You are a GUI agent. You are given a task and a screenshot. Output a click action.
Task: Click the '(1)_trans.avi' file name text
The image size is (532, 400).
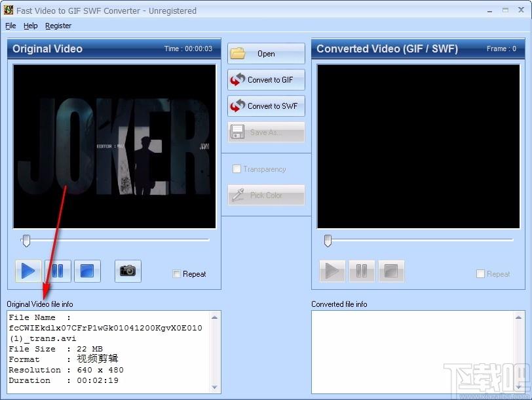[x=43, y=338]
